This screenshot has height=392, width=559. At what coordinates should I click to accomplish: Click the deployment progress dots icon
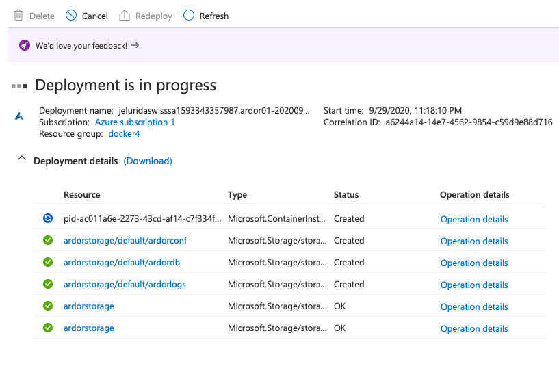tap(19, 86)
